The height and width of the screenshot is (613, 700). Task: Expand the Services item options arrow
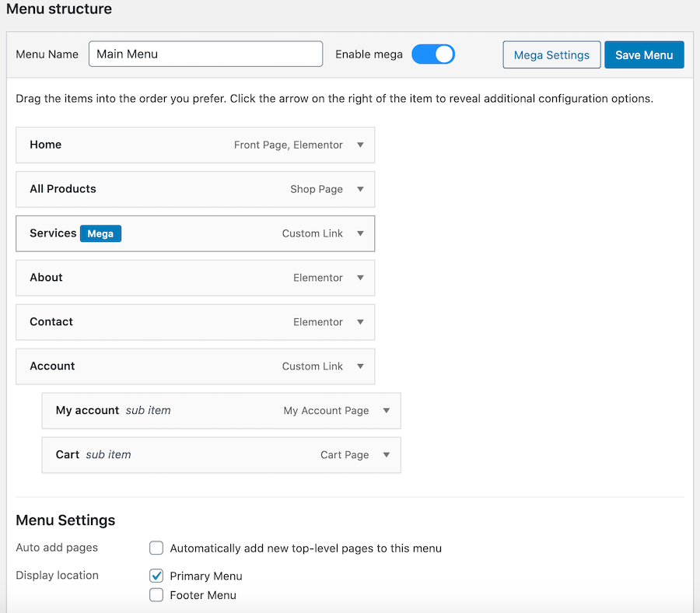pos(360,233)
